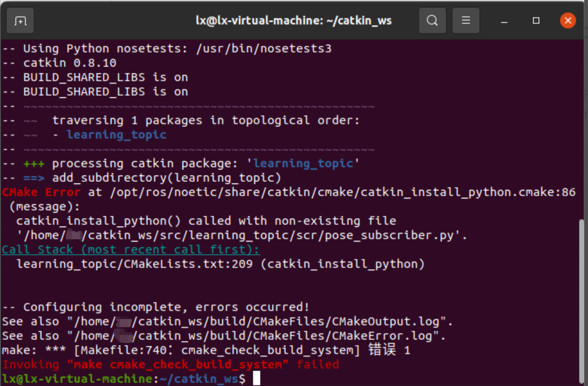
Task: Open a new terminal tab
Action: [20, 21]
